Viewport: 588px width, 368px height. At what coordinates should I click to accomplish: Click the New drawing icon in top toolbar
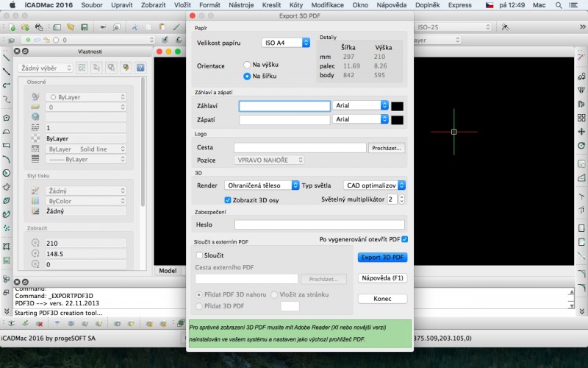click(12, 27)
